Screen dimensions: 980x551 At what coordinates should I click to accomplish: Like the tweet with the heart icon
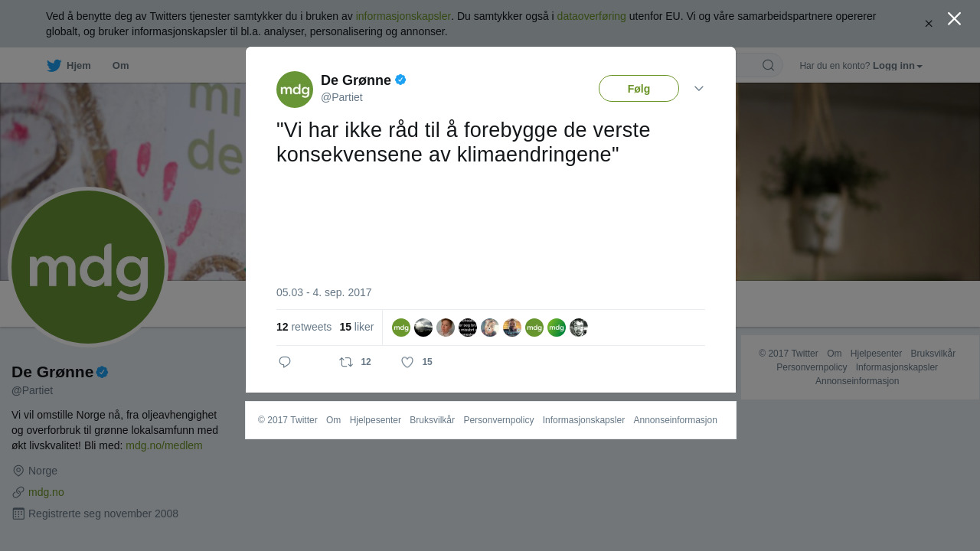(x=407, y=362)
